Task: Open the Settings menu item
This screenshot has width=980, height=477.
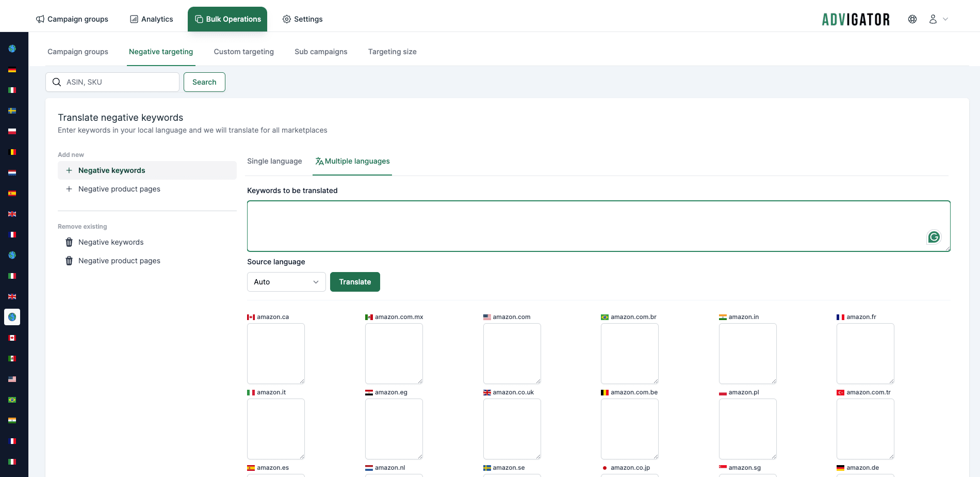Action: click(302, 19)
